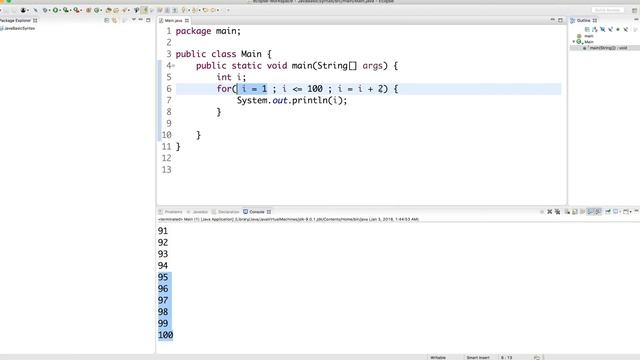Viewport: 640px width, 360px height.
Task: Toggle Link with Editor in Package Explorer
Action: tap(115, 20)
